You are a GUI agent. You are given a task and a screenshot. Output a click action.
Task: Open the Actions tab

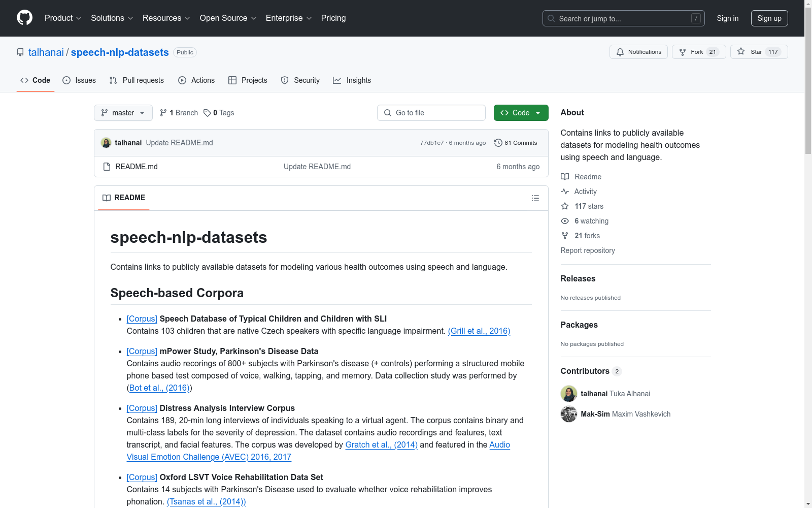196,80
